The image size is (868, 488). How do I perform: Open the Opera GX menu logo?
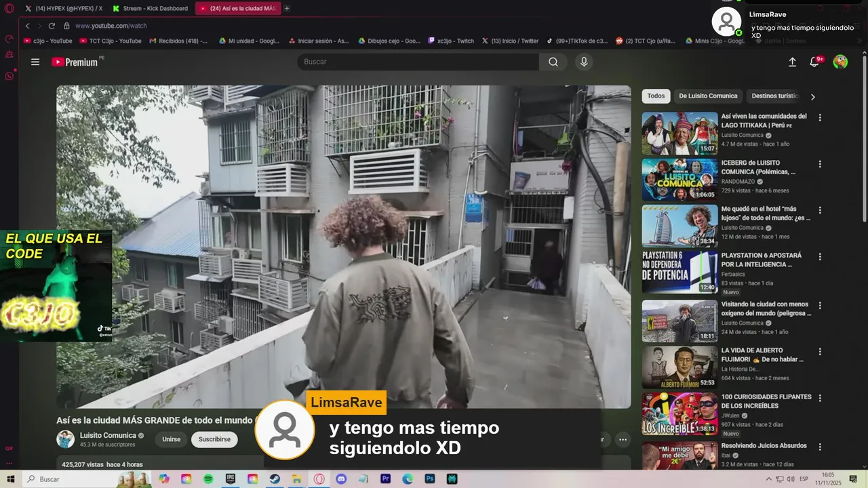click(9, 8)
